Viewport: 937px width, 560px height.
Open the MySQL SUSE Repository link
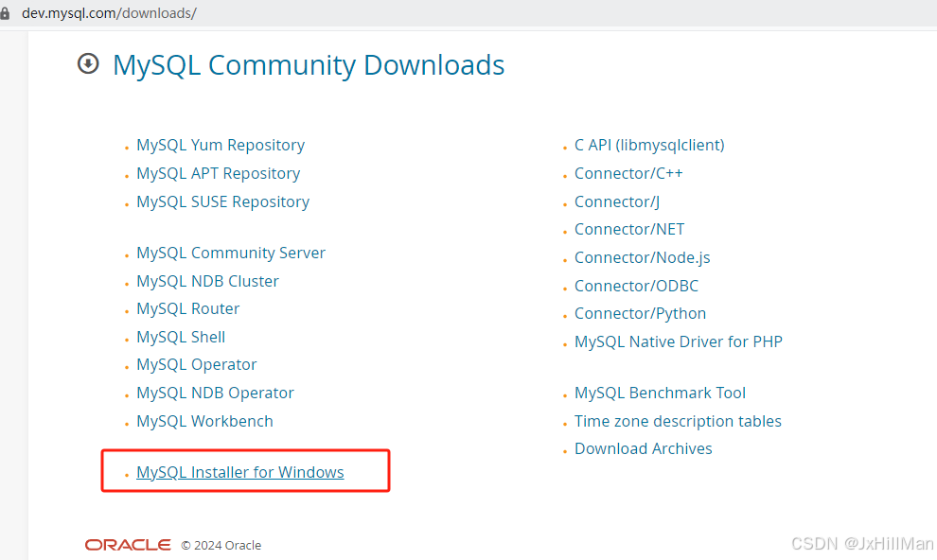coord(223,201)
